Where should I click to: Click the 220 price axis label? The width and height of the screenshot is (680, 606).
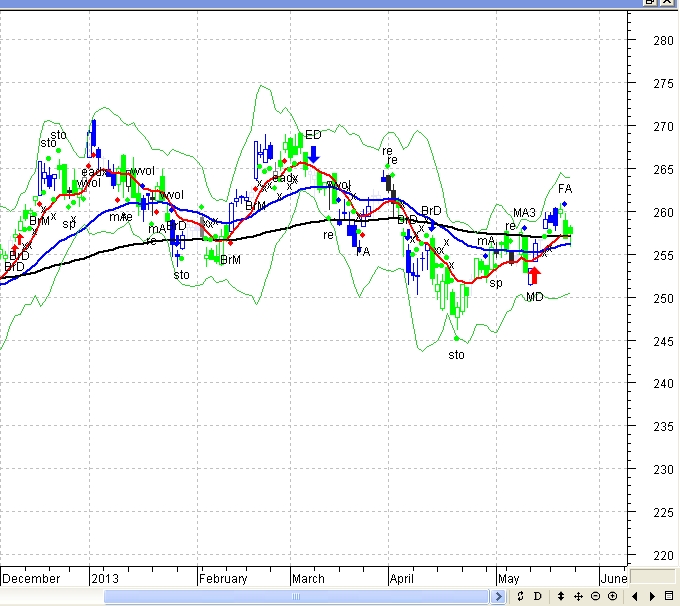pos(663,556)
